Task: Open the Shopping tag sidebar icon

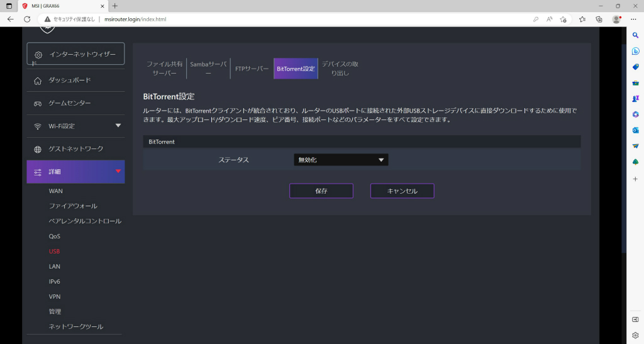Action: point(635,67)
